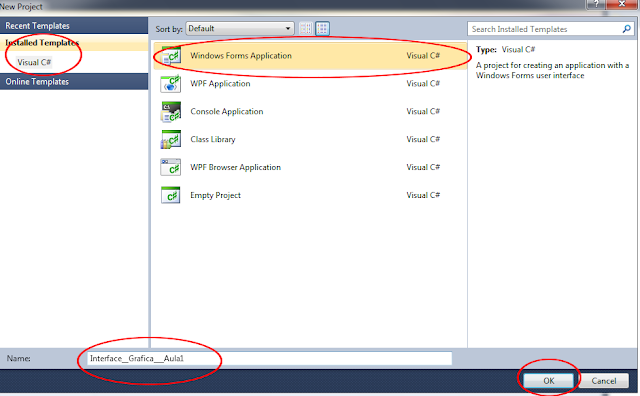The image size is (640, 396).
Task: Open the Sort by Default dropdown
Action: click(x=240, y=29)
